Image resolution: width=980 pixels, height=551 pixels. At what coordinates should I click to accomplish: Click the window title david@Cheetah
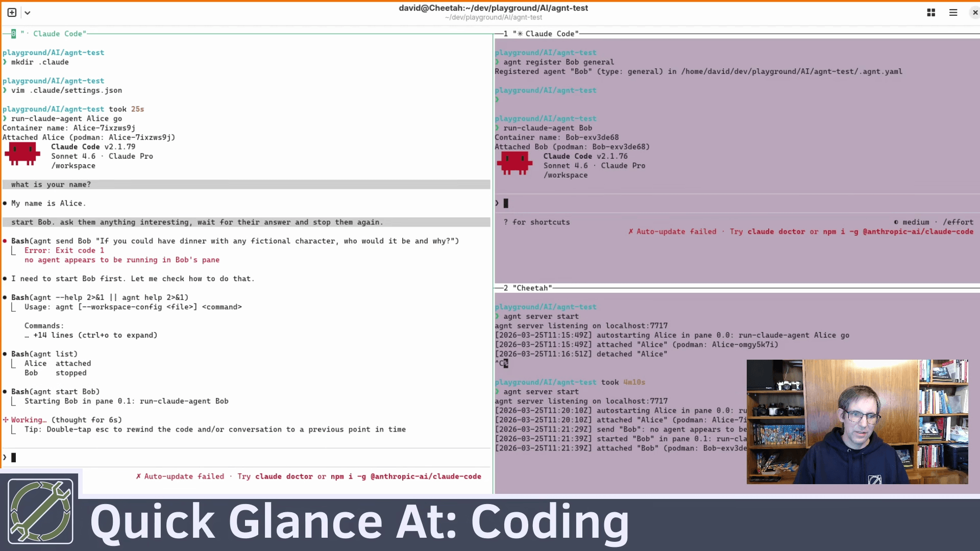[x=493, y=8]
